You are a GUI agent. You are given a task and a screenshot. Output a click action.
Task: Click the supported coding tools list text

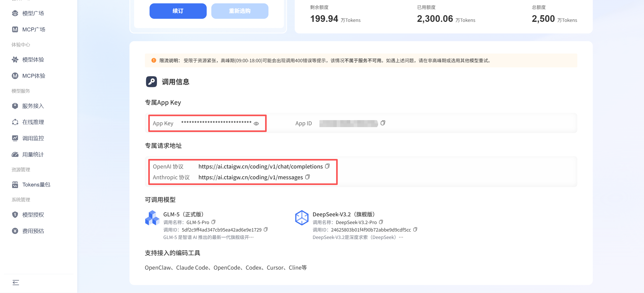pyautogui.click(x=226, y=268)
